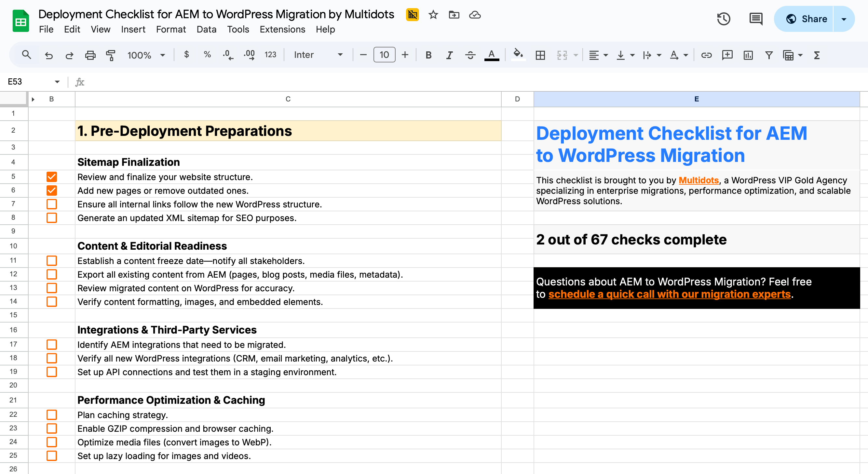Screen dimensions: 868x474
Task: Check 'Ensure all internal links follow' item
Action: pyautogui.click(x=51, y=204)
